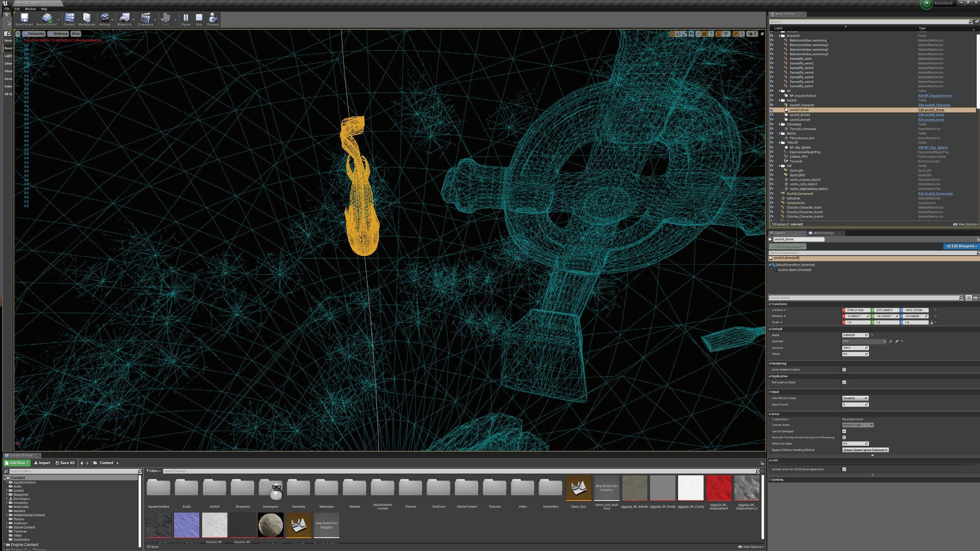Select the sjggaija_8K_Displacement red thumbnail
Screen dimensions: 980x551
[x=719, y=488]
